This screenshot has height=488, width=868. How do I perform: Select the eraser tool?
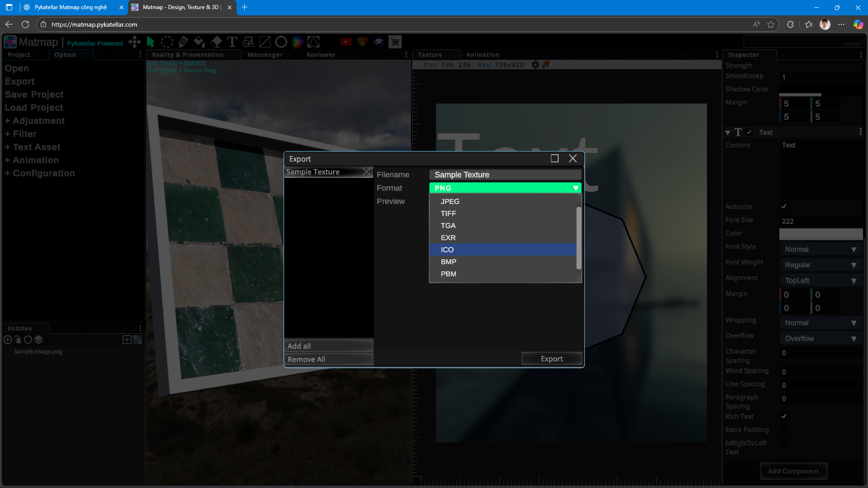click(x=216, y=42)
